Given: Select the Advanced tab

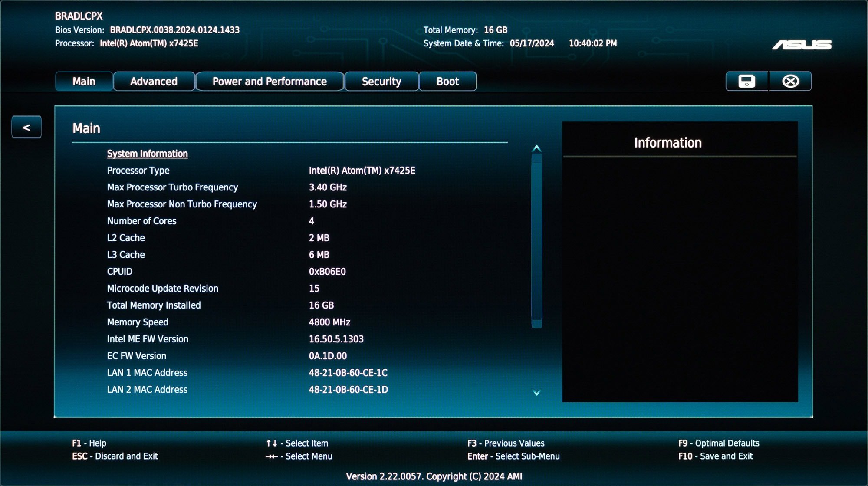Looking at the screenshot, I should point(153,81).
